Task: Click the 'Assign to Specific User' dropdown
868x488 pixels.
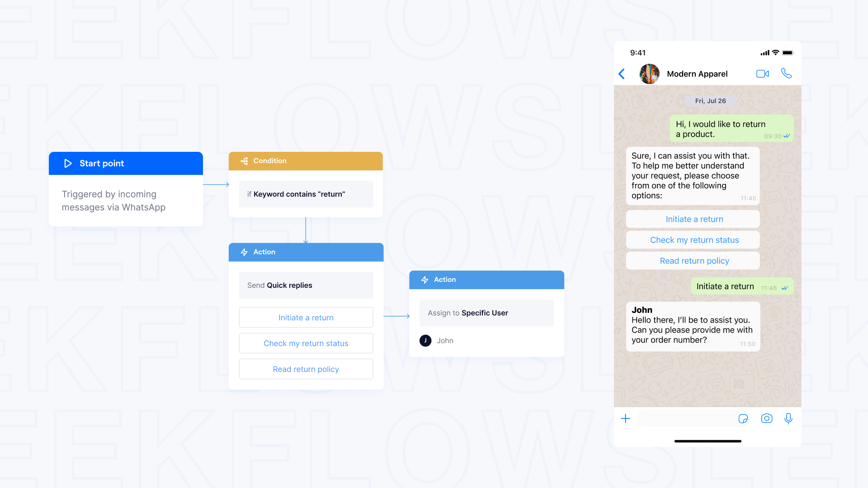Action: [485, 313]
